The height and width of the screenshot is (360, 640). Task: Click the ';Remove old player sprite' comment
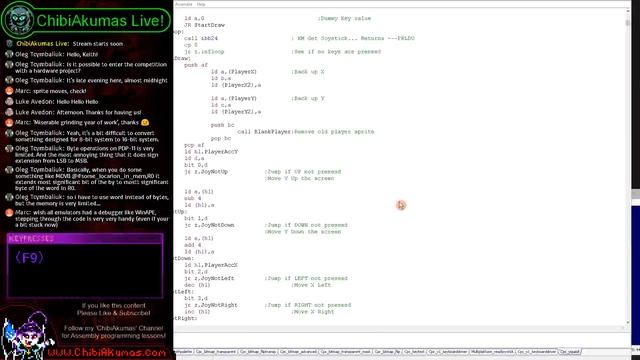click(x=334, y=132)
